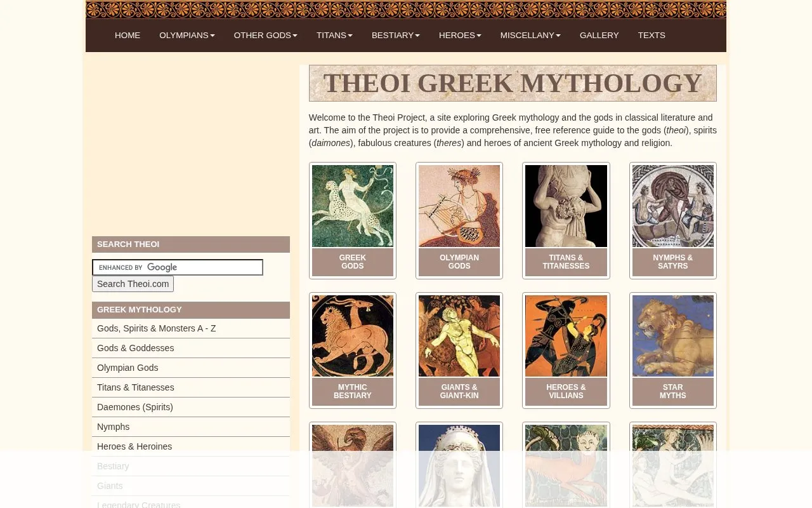
Task: Open the Gods & Goddesses sidebar link
Action: 191,348
